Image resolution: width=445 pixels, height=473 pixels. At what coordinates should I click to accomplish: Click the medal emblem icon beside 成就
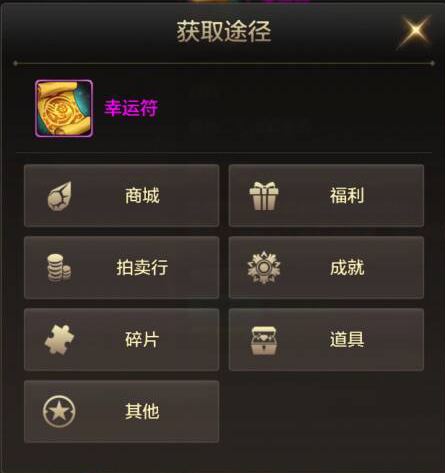pyautogui.click(x=264, y=268)
